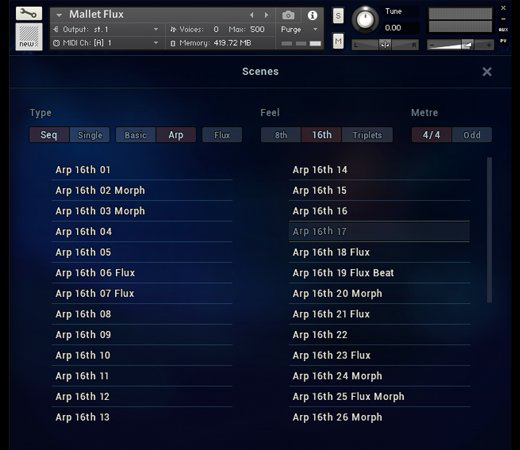Load scene Arp 16th 01
The image size is (520, 450).
[x=142, y=170]
